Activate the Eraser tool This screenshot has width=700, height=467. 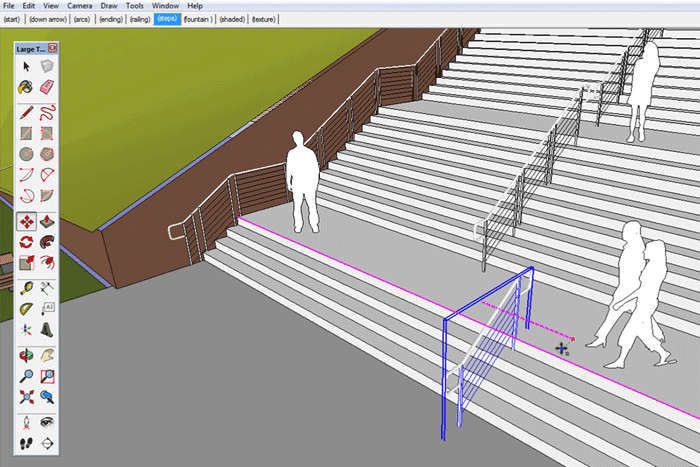pos(46,87)
